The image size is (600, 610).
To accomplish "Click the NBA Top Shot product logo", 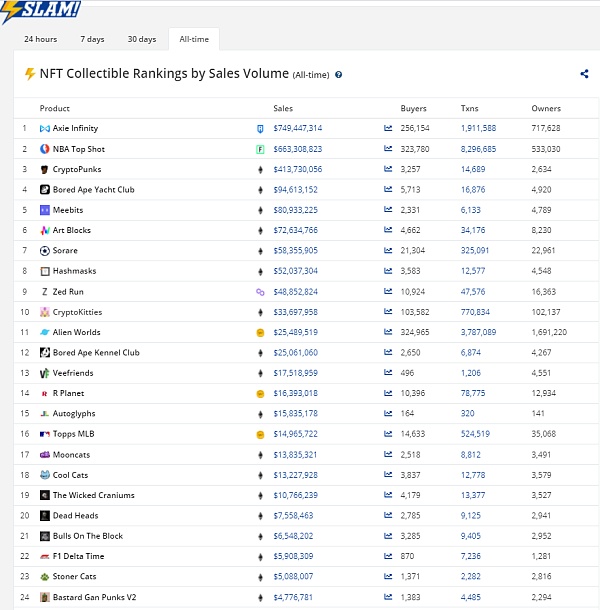I will coord(45,149).
